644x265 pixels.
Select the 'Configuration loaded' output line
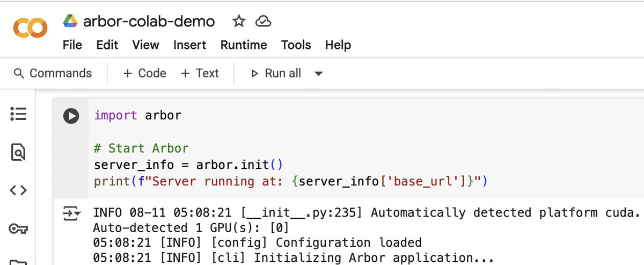pos(258,242)
